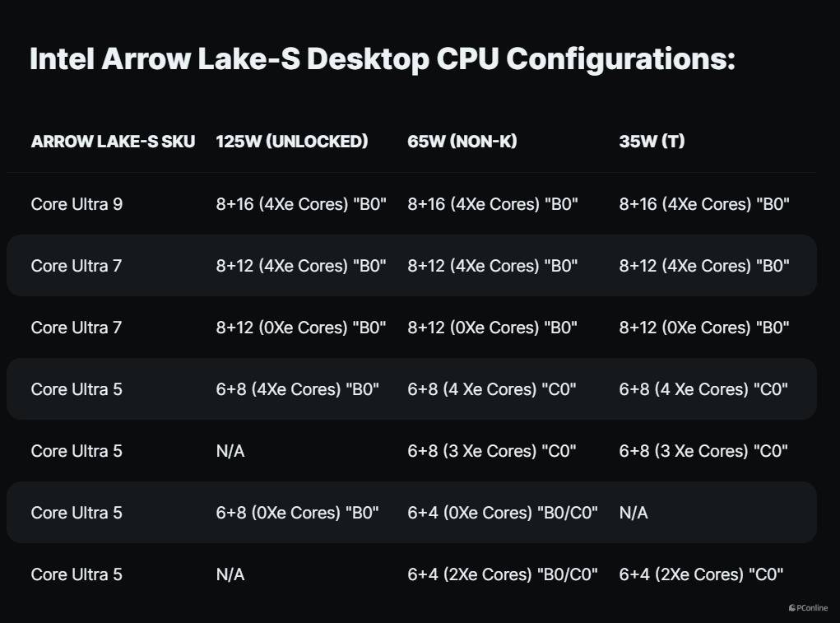The image size is (840, 623).
Task: Click the 8+16 cell in 35W column
Action: click(704, 204)
